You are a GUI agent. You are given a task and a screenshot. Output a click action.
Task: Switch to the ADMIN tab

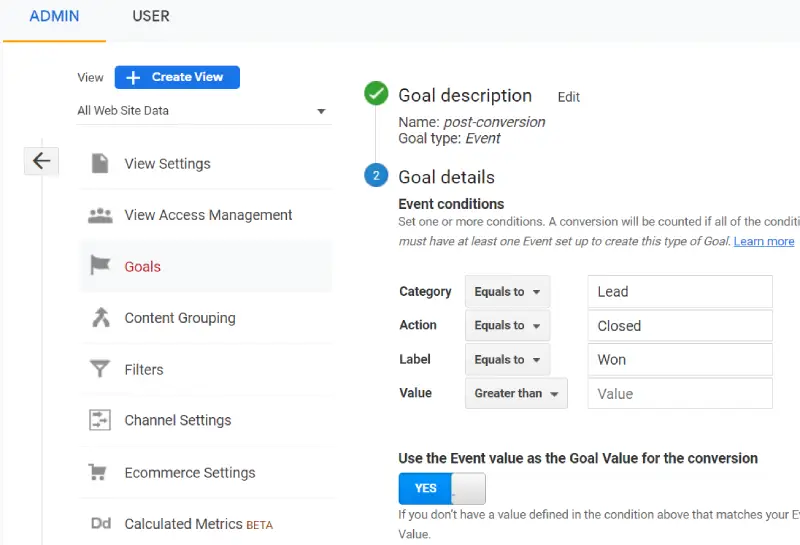point(54,16)
